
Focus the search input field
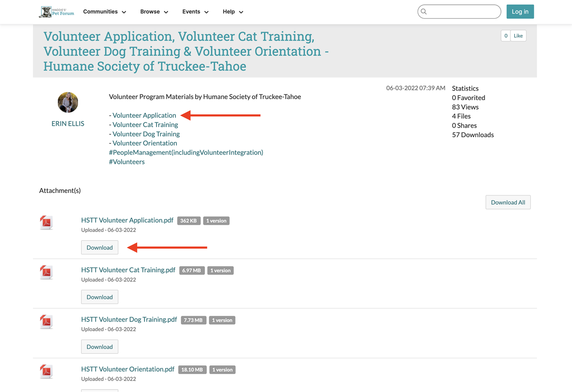coord(459,11)
